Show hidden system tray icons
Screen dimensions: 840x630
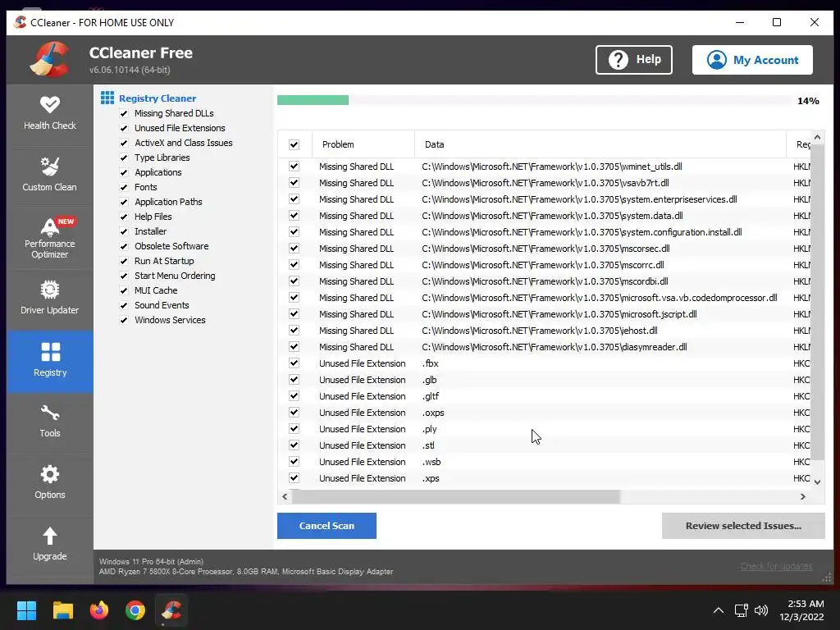click(719, 610)
